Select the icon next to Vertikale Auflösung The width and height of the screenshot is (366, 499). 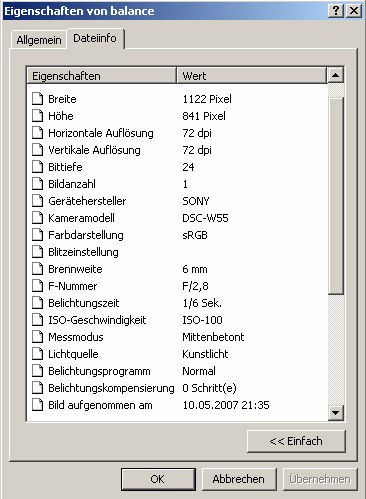[x=38, y=150]
